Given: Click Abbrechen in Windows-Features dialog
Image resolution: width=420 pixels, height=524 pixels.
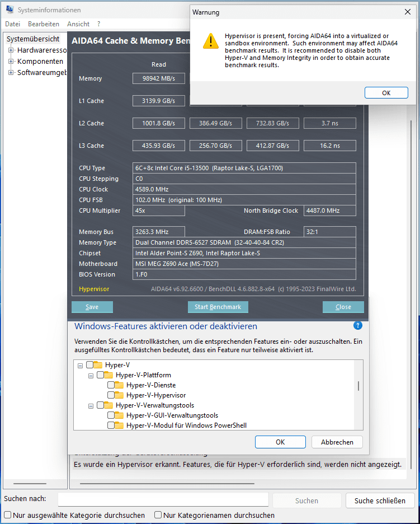Looking at the screenshot, I should [x=337, y=442].
